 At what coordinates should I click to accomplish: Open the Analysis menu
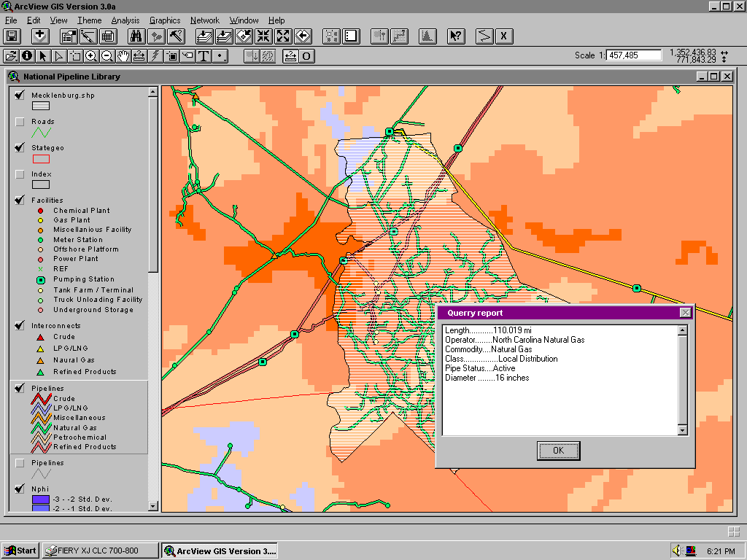(125, 20)
